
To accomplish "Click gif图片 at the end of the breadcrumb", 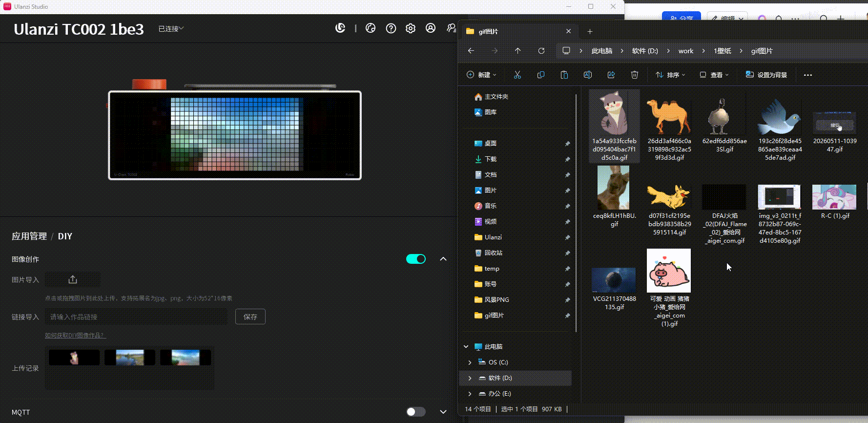I will 762,51.
